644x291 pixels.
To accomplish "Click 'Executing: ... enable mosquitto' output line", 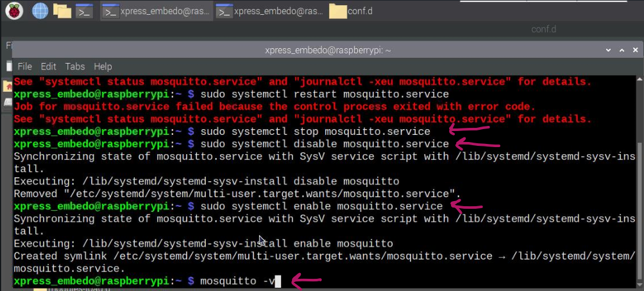I will pos(203,243).
